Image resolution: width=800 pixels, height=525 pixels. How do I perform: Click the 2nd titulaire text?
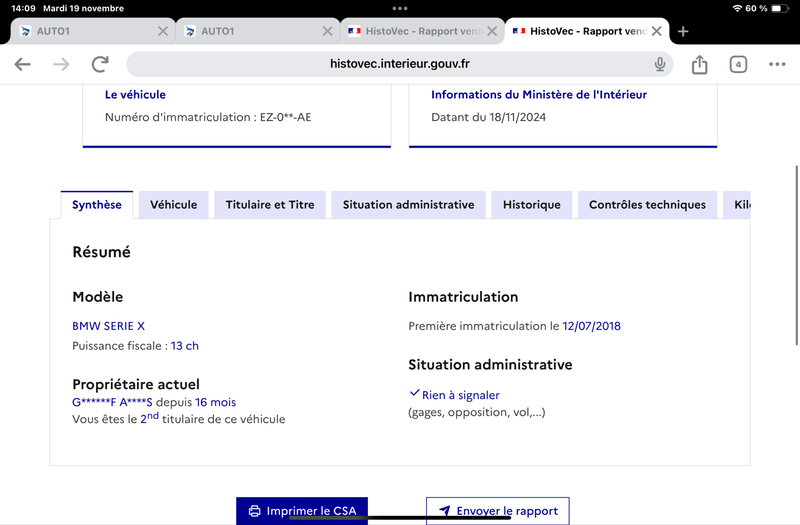(179, 418)
